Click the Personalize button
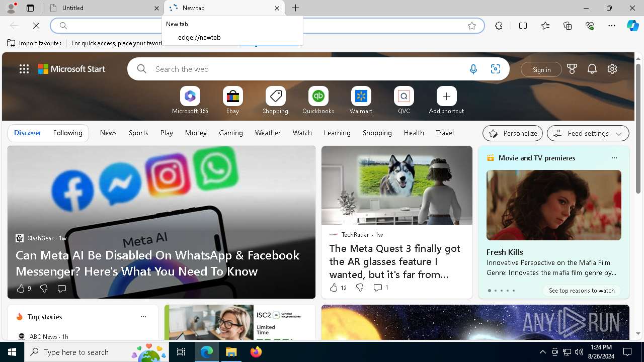644x362 pixels. point(513,133)
